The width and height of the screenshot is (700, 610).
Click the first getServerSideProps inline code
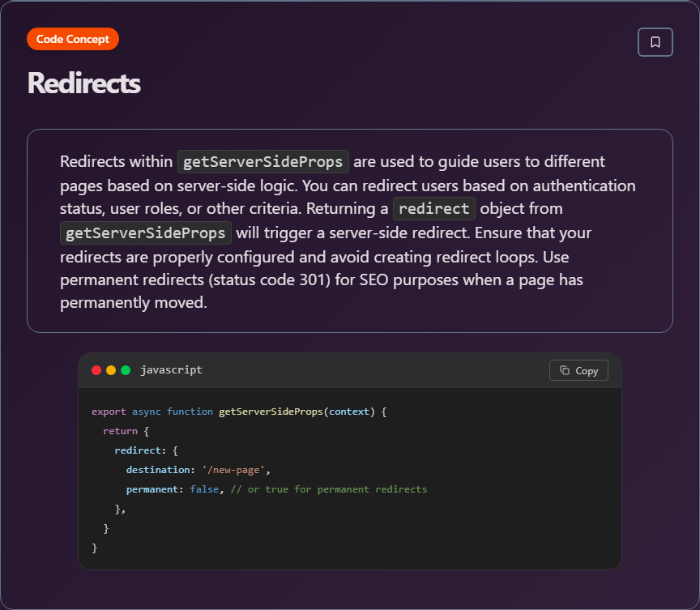pyautogui.click(x=263, y=161)
